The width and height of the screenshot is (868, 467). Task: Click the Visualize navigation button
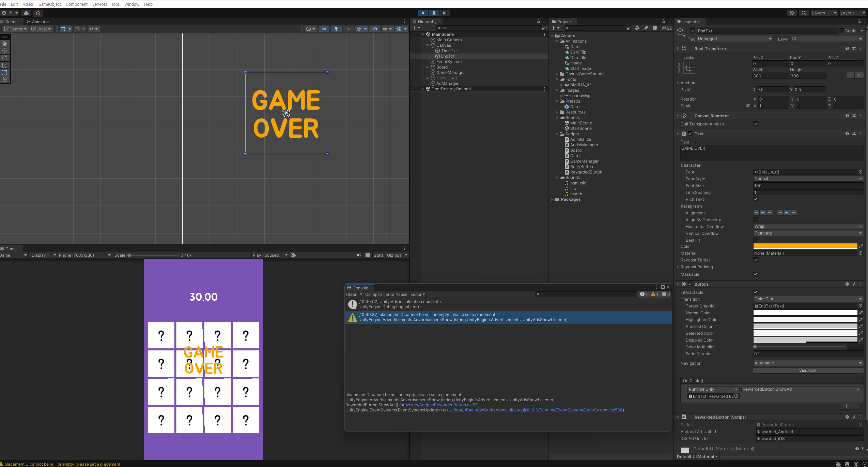coord(808,371)
